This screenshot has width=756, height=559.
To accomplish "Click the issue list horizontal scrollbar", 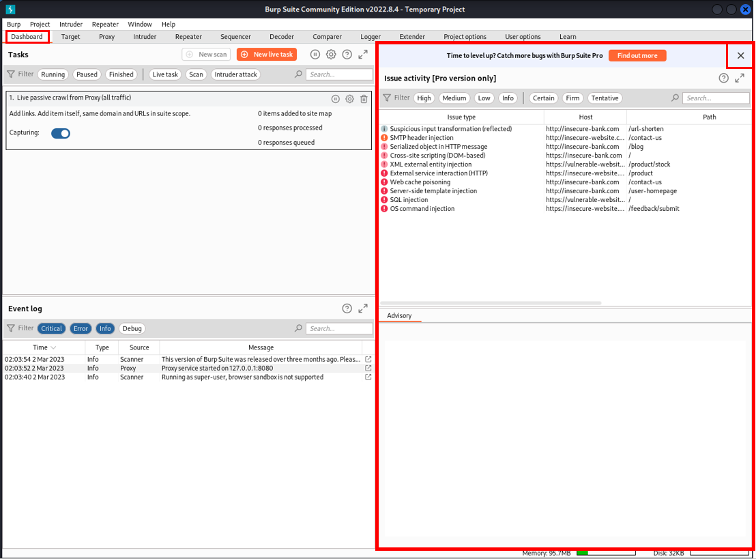I will tap(491, 303).
